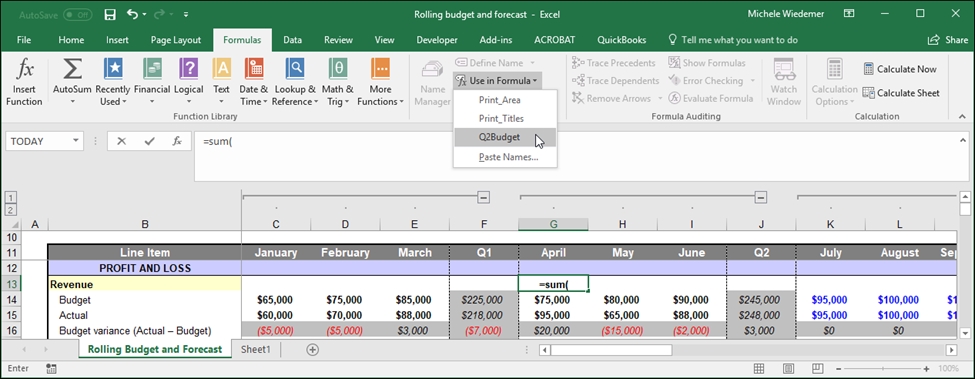The image size is (975, 379).
Task: Switch to the Home ribbon tab
Action: pyautogui.click(x=71, y=40)
